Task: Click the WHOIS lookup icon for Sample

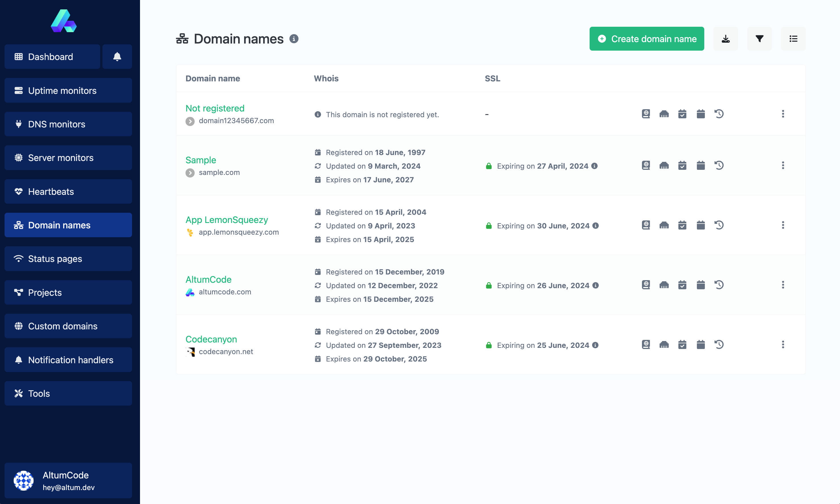Action: tap(646, 165)
